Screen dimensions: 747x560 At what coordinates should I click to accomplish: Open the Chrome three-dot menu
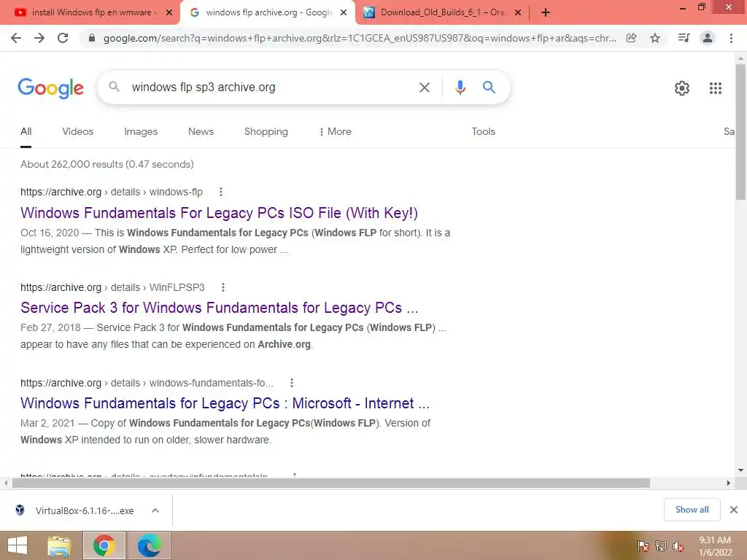point(731,38)
